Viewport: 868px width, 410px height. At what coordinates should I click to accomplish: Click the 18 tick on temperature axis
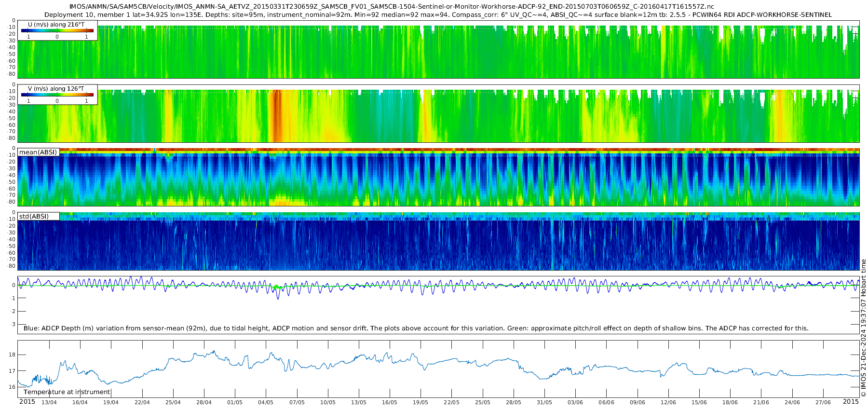[x=12, y=355]
